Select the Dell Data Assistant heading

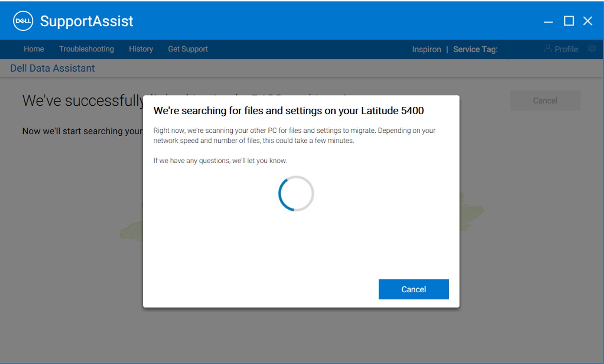[52, 68]
